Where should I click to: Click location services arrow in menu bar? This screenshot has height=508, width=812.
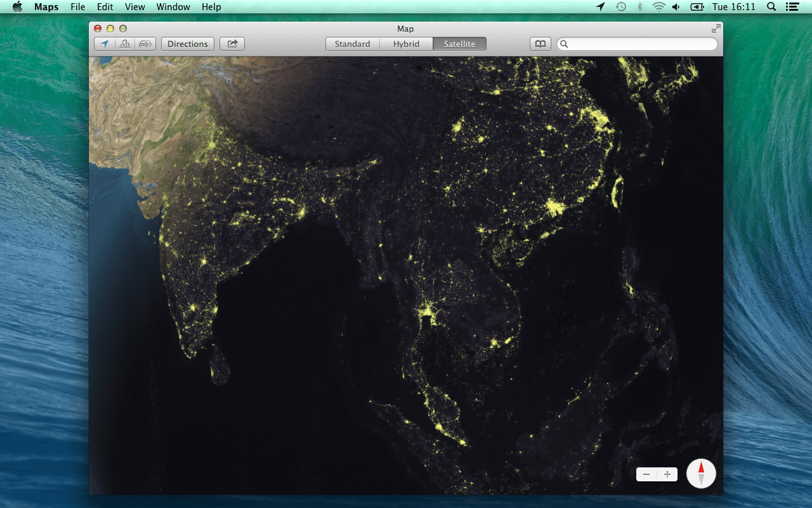(x=601, y=7)
